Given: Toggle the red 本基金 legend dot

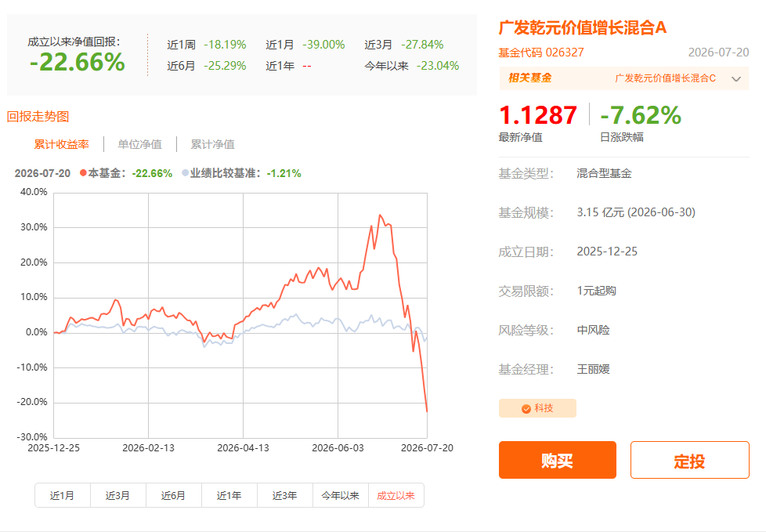Looking at the screenshot, I should tap(83, 173).
